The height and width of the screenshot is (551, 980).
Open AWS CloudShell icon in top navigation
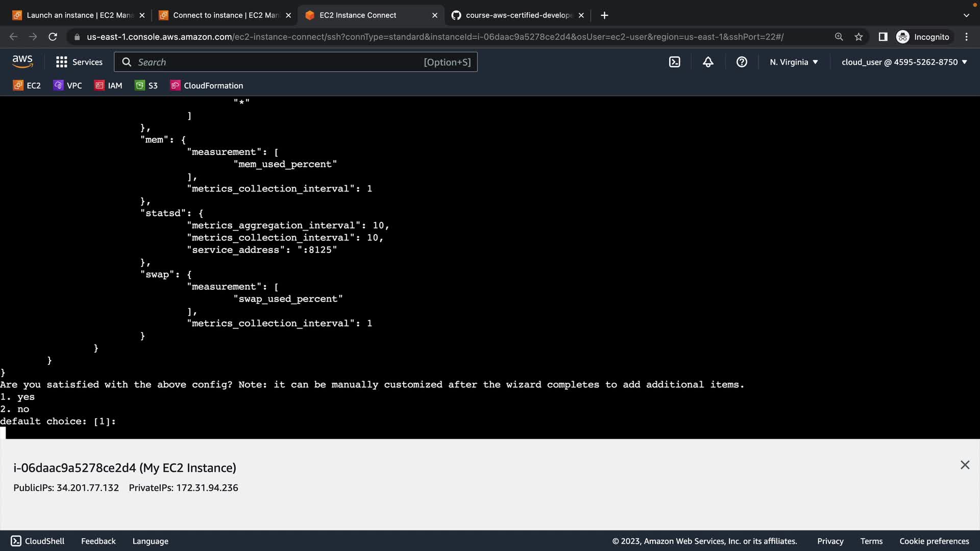(674, 62)
